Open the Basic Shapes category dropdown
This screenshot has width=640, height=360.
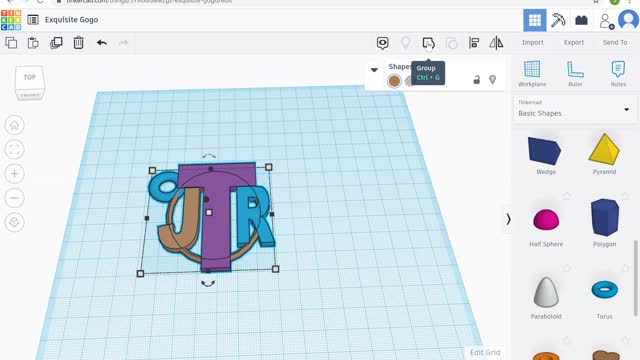coord(574,109)
